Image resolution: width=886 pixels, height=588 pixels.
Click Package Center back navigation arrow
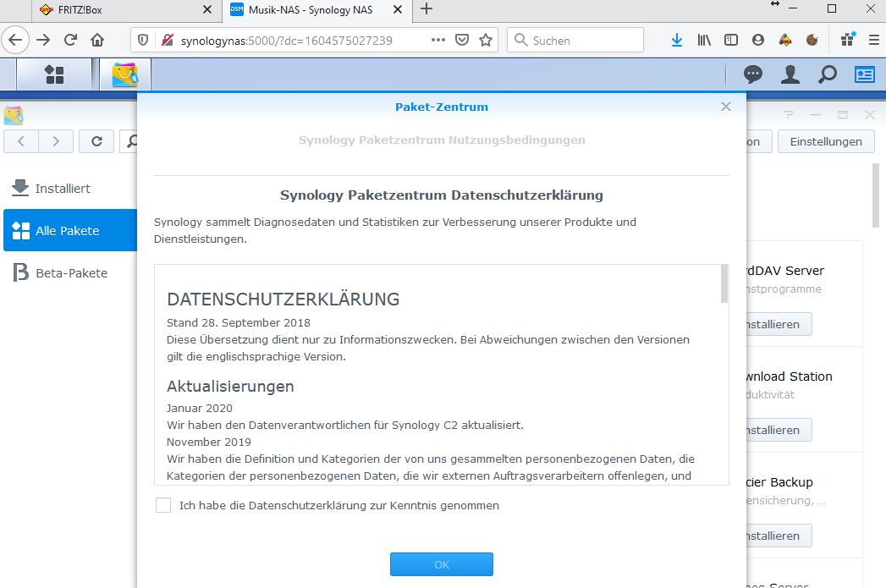click(21, 141)
